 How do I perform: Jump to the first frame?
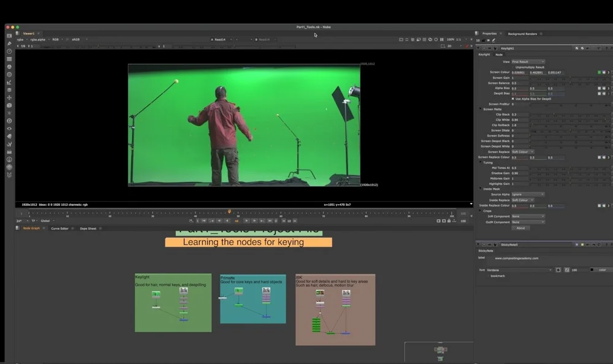[x=204, y=221]
